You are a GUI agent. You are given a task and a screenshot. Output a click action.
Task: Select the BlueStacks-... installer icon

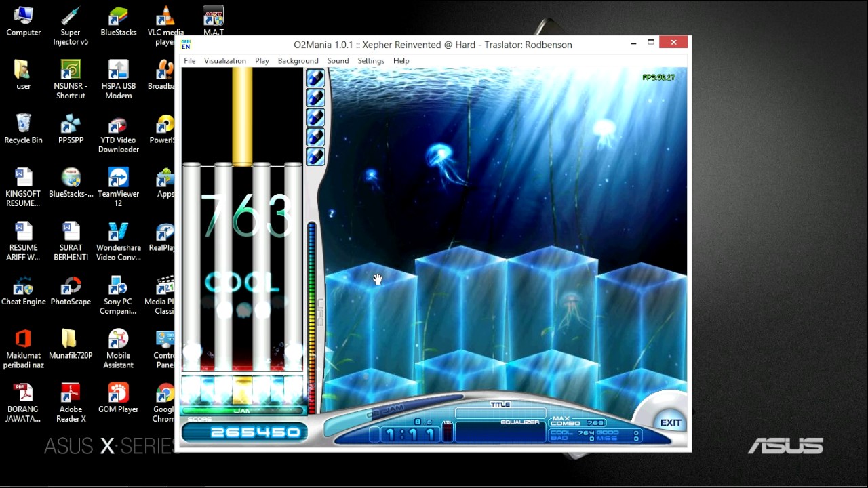click(71, 182)
